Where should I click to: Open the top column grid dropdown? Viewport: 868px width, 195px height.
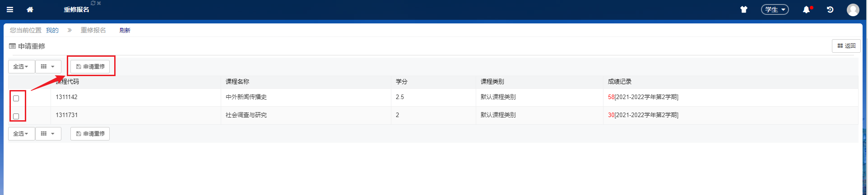click(48, 67)
